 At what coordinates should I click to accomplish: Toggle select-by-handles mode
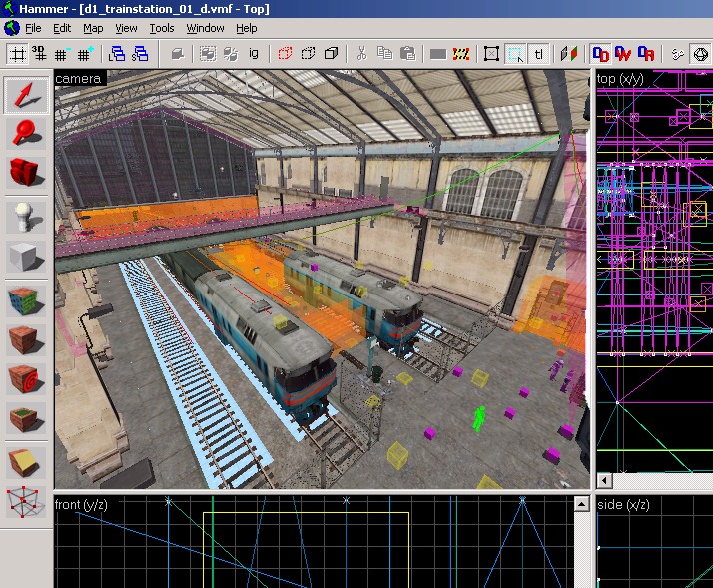[491, 54]
